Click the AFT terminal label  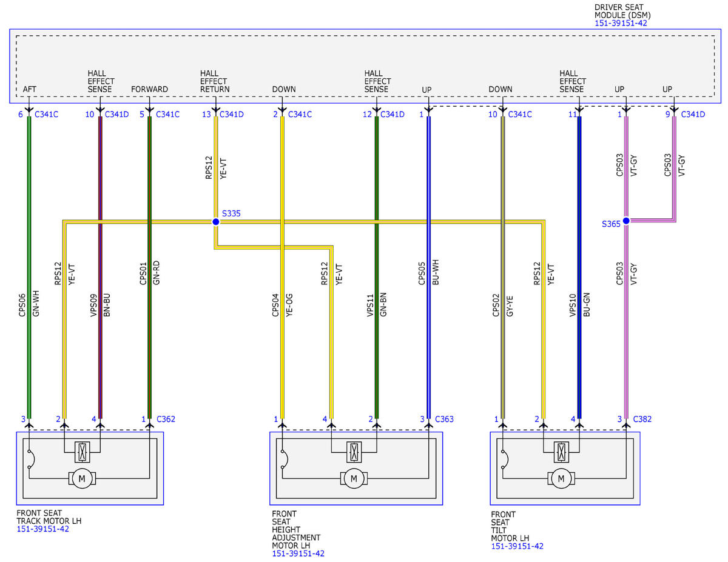tap(29, 89)
